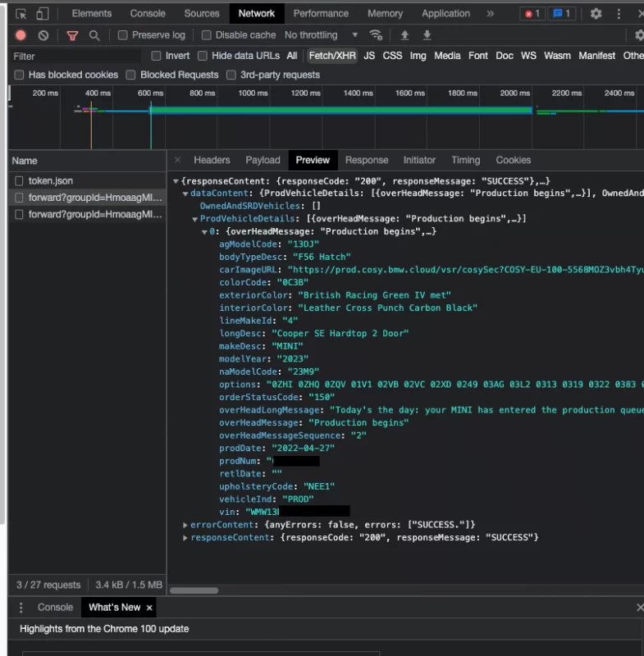
Task: Open the No throttling dropdown
Action: point(321,35)
